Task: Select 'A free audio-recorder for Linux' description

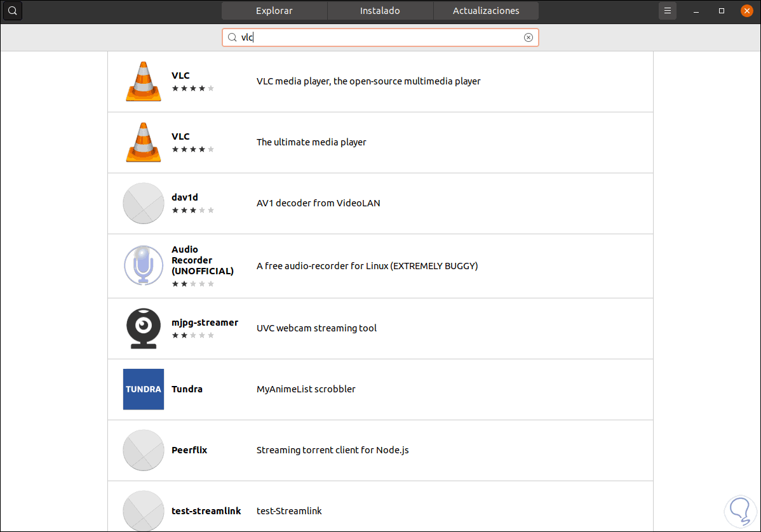Action: (367, 266)
